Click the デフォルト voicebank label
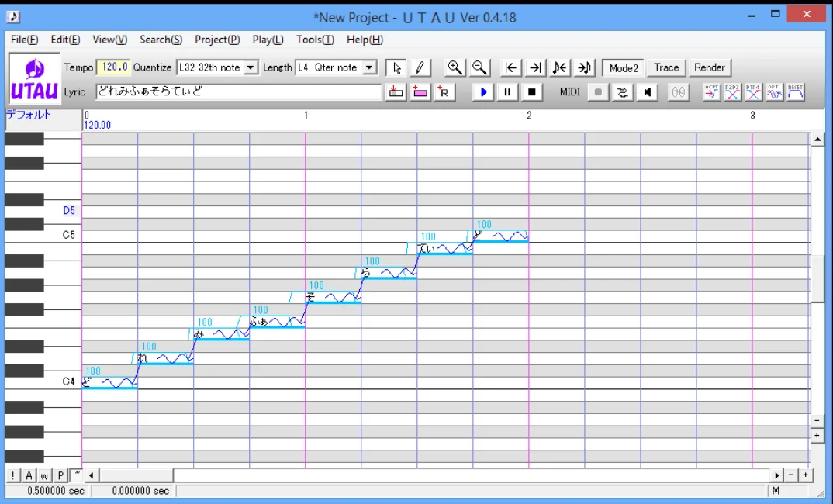Screen dimensions: 833x504 [x=29, y=115]
